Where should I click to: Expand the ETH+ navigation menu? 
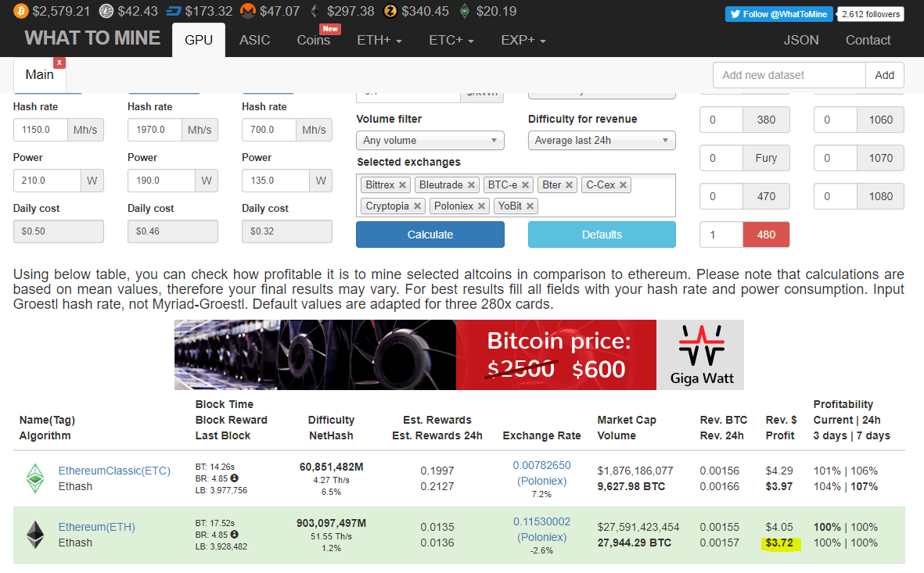tap(379, 40)
